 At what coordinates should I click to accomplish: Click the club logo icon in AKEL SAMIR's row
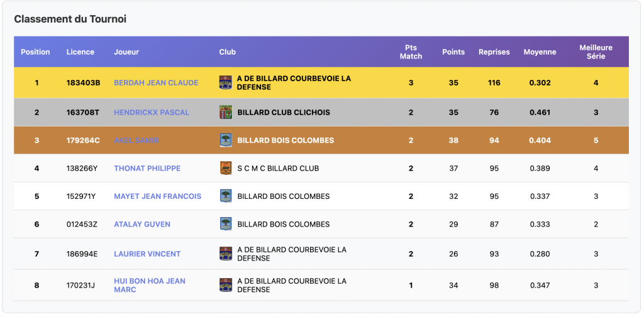coord(225,140)
